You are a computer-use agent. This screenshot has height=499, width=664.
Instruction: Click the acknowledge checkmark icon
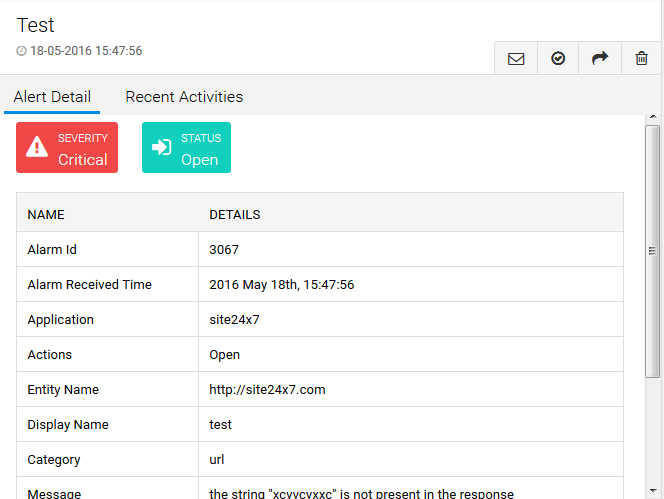(558, 59)
